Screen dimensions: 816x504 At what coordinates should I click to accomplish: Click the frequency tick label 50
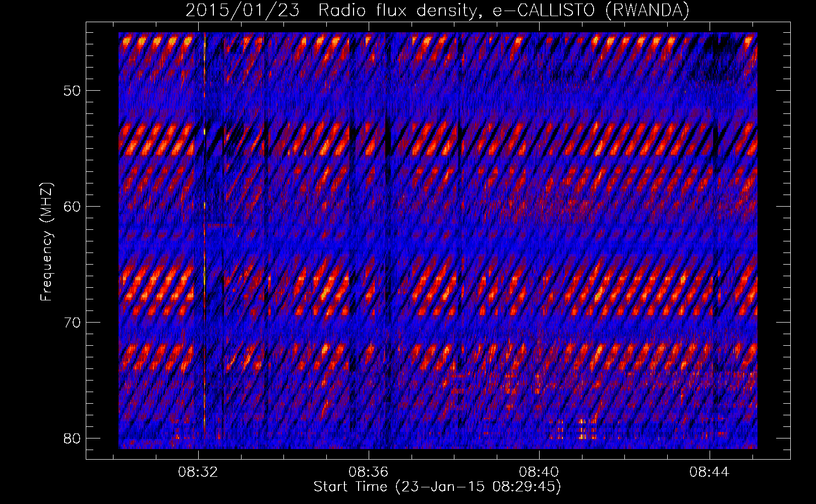click(x=73, y=91)
